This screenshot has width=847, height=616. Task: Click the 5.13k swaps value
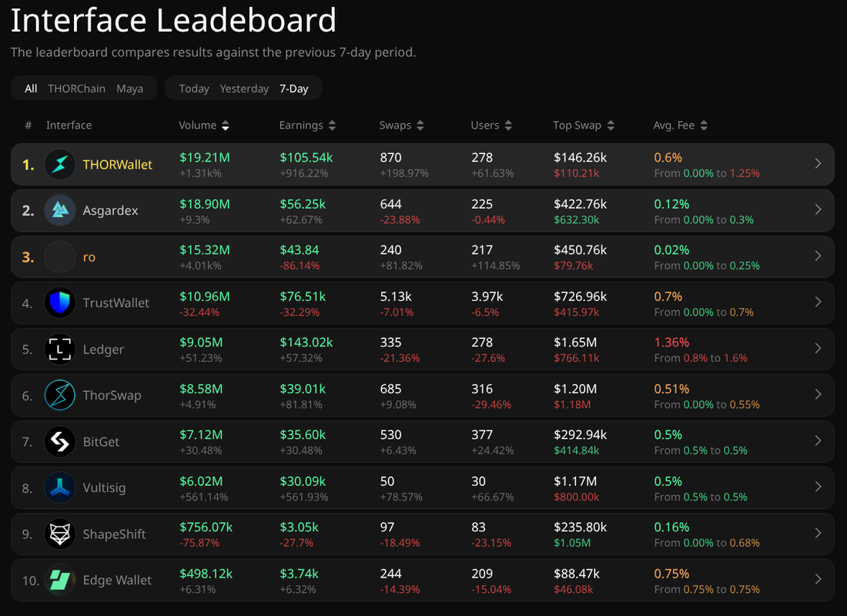[x=396, y=296]
